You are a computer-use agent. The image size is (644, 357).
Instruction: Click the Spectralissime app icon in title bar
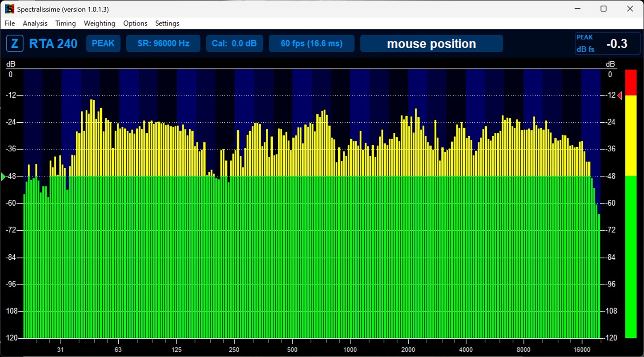tap(9, 9)
